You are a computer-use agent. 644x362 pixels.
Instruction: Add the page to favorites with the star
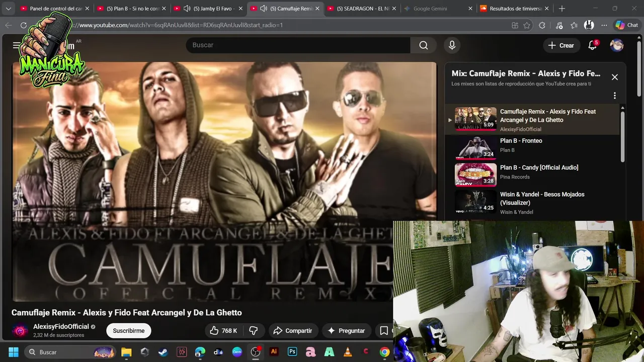pyautogui.click(x=527, y=25)
